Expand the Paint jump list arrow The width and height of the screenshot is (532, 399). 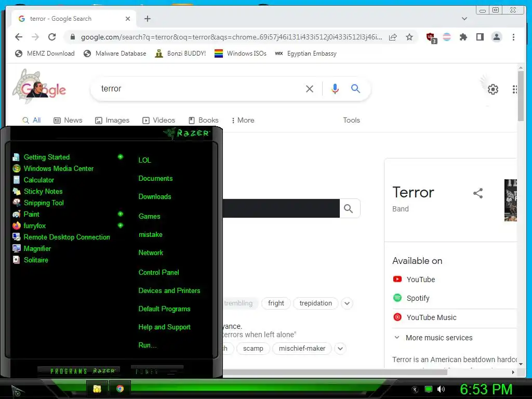120,214
